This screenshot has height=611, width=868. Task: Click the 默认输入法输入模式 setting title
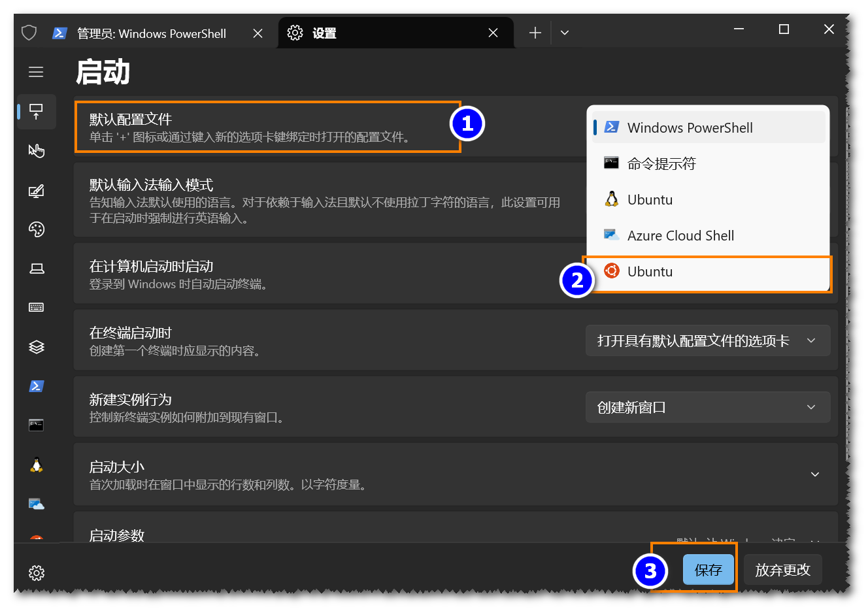152,186
